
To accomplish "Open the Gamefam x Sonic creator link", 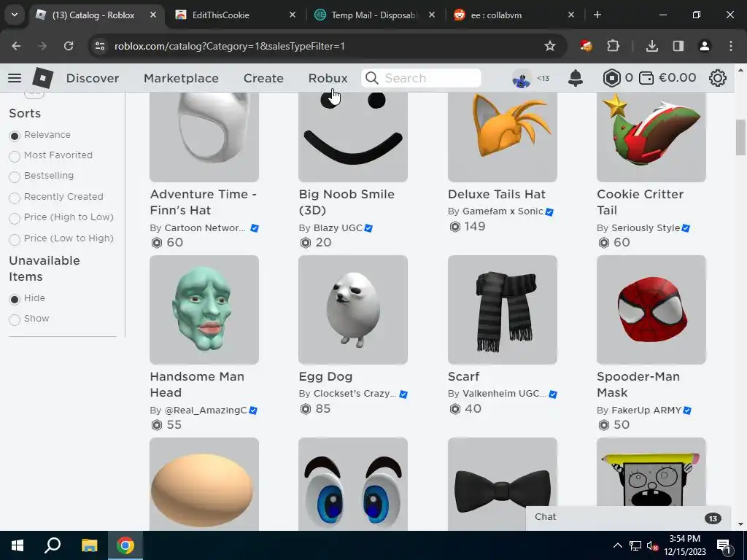I will [503, 211].
